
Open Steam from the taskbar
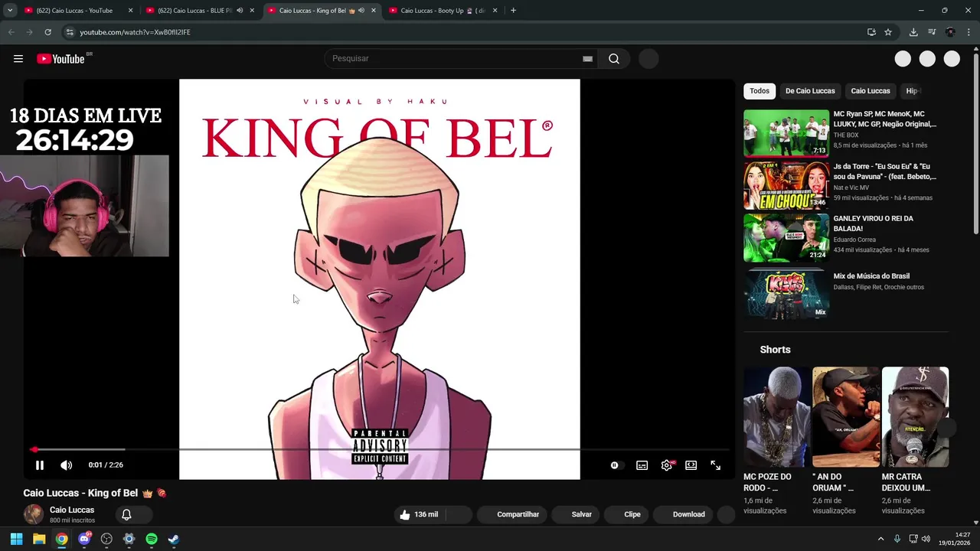(x=174, y=539)
